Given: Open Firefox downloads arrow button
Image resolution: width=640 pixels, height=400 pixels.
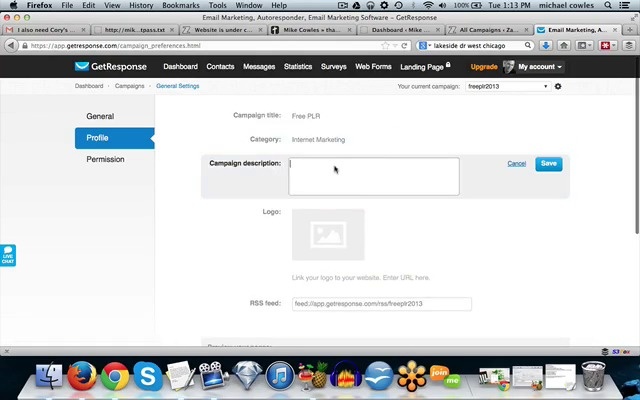Looking at the screenshot, I should tap(546, 46).
